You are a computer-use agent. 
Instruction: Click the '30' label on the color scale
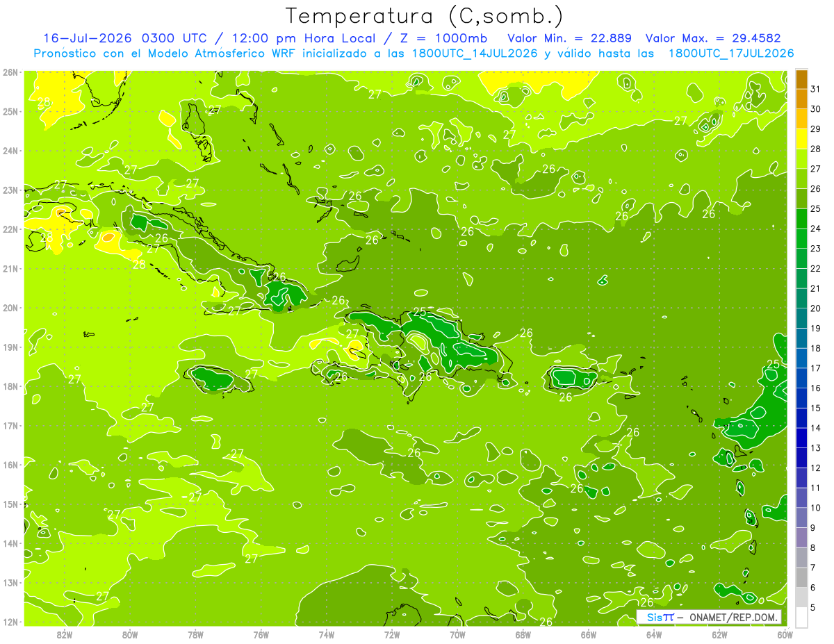815,109
